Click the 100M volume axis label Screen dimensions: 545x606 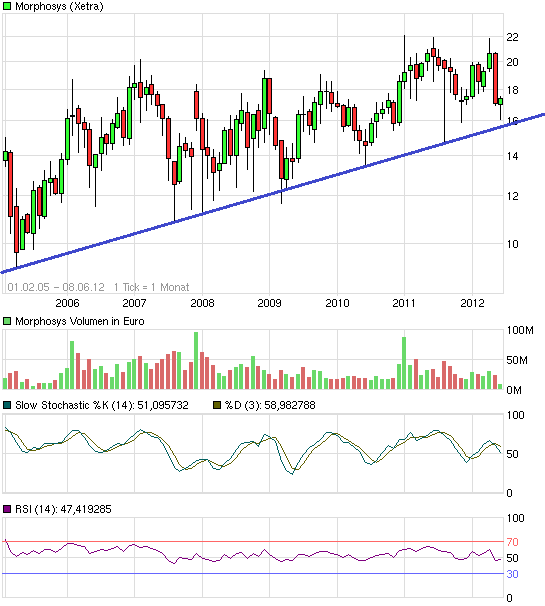click(520, 330)
